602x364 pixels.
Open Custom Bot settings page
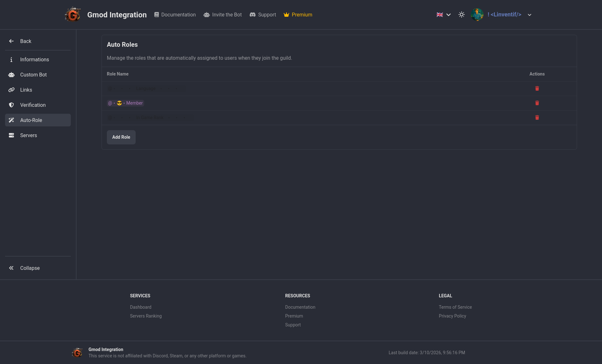pyautogui.click(x=34, y=75)
